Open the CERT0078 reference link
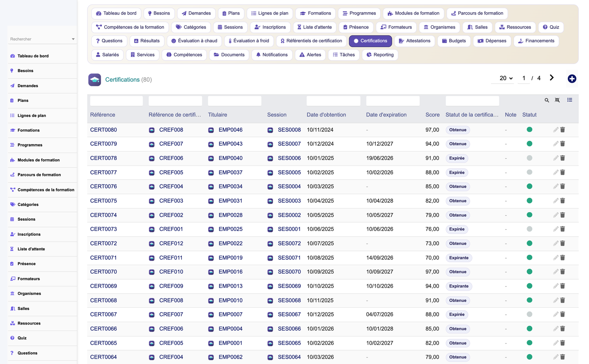Image resolution: width=589 pixels, height=364 pixels. point(104,158)
